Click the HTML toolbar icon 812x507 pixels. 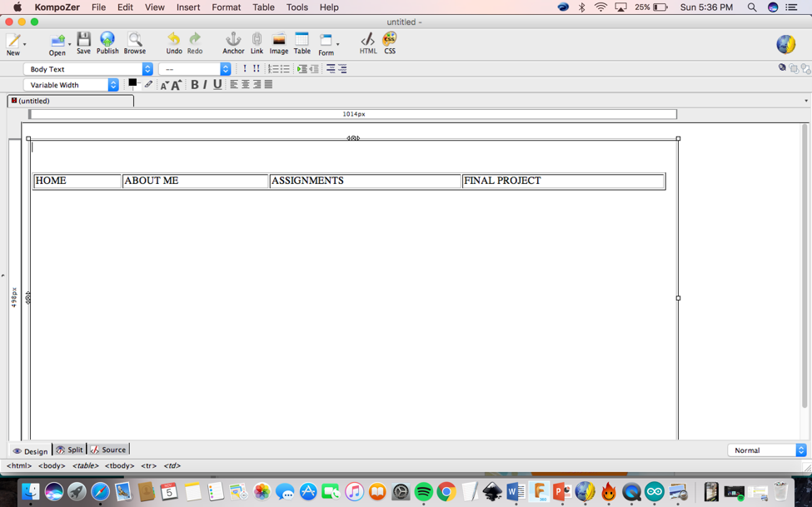coord(368,39)
